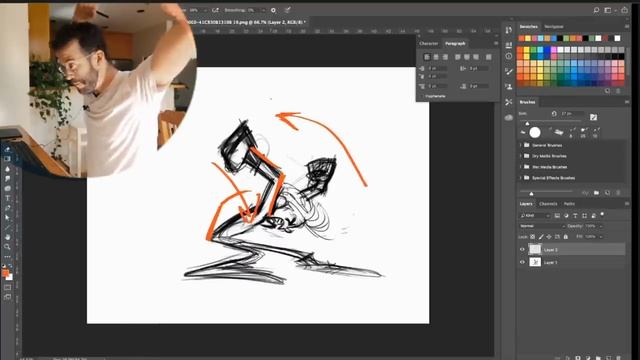Screen dimensions: 640x360
Task: Toggle lock all padlock icon
Action: 566,237
